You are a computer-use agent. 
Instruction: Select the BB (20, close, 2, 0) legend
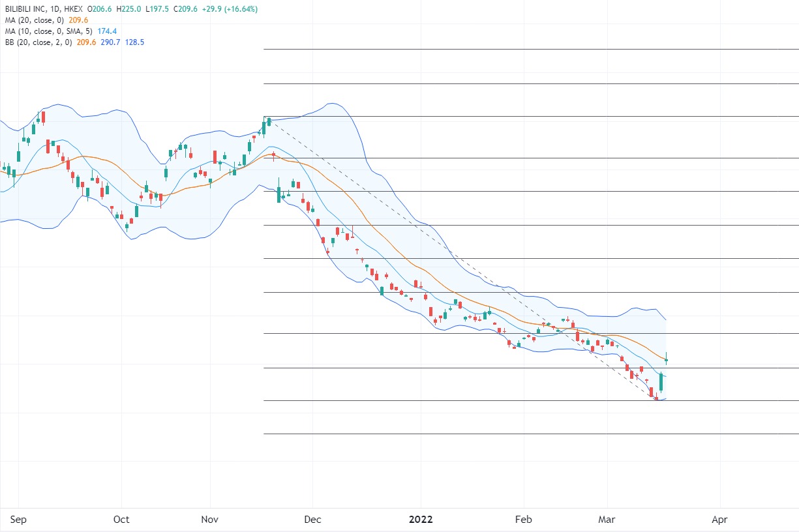[x=35, y=42]
